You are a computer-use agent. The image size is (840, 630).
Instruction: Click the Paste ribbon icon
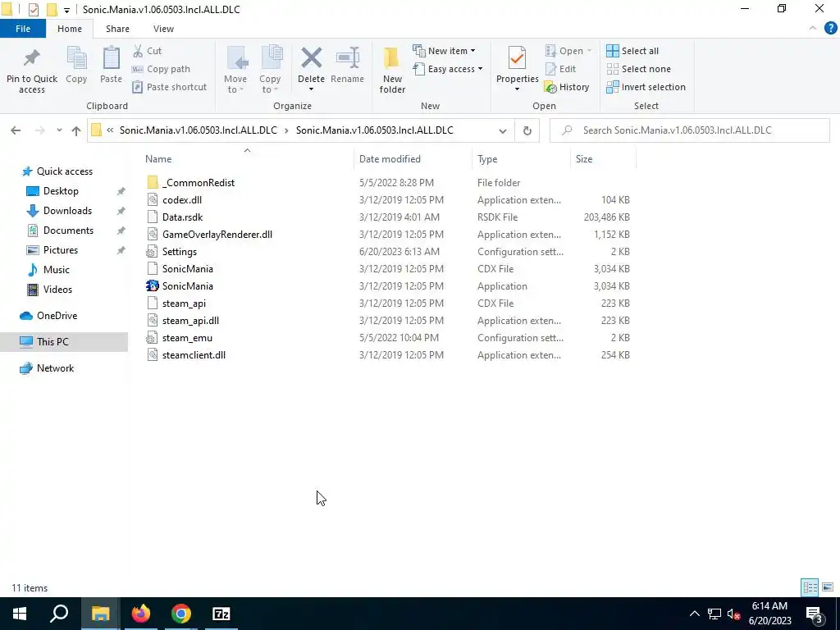[111, 58]
